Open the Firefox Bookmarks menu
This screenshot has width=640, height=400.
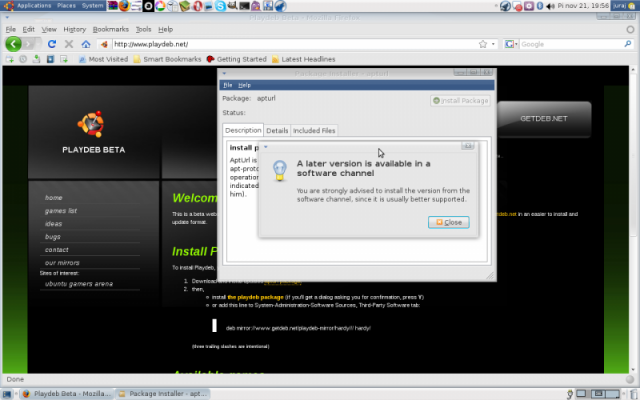click(111, 29)
